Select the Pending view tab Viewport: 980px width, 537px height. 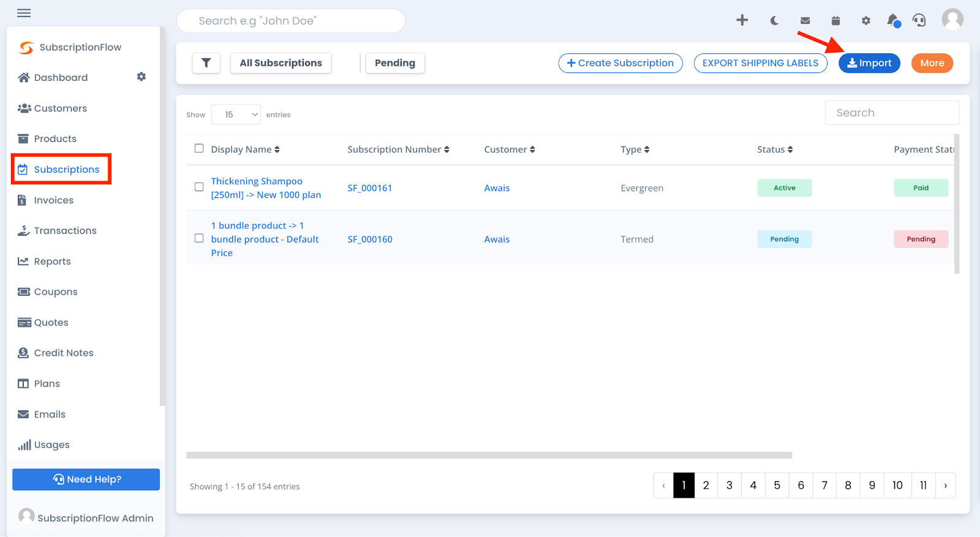(395, 63)
